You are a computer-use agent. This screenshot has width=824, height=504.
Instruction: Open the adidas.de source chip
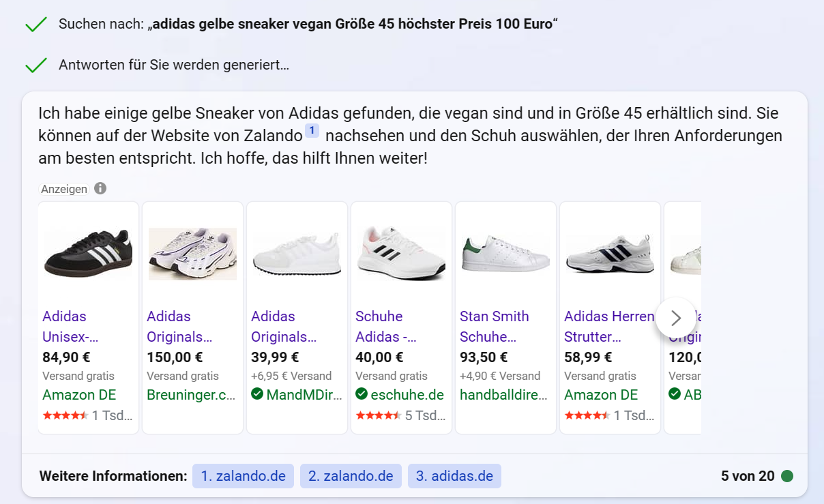pyautogui.click(x=454, y=475)
